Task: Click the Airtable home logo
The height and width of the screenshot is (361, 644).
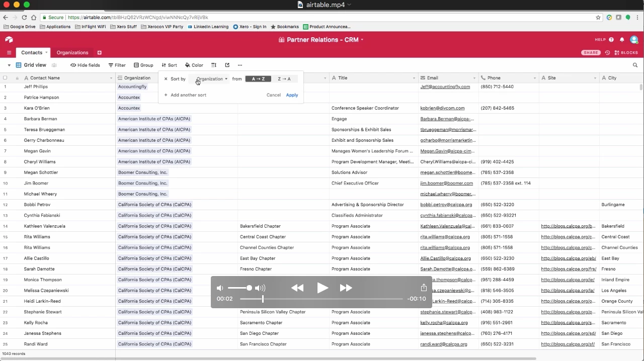Action: [9, 40]
